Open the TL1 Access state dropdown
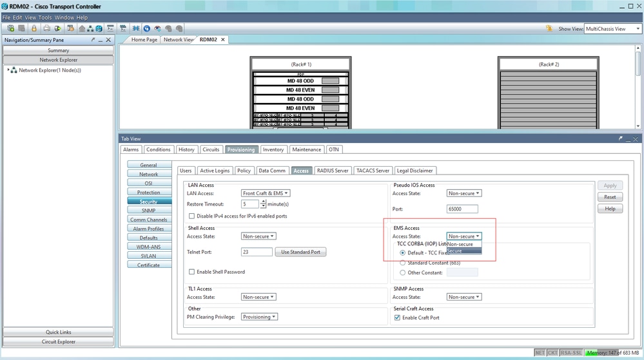Image resolution: width=644 pixels, height=360 pixels. coord(259,297)
